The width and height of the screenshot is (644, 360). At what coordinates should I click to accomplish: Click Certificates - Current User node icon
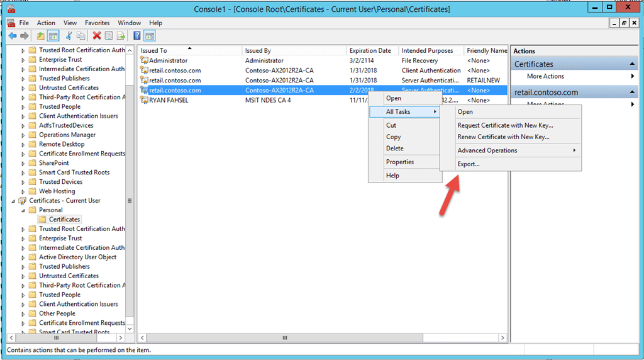pyautogui.click(x=22, y=201)
